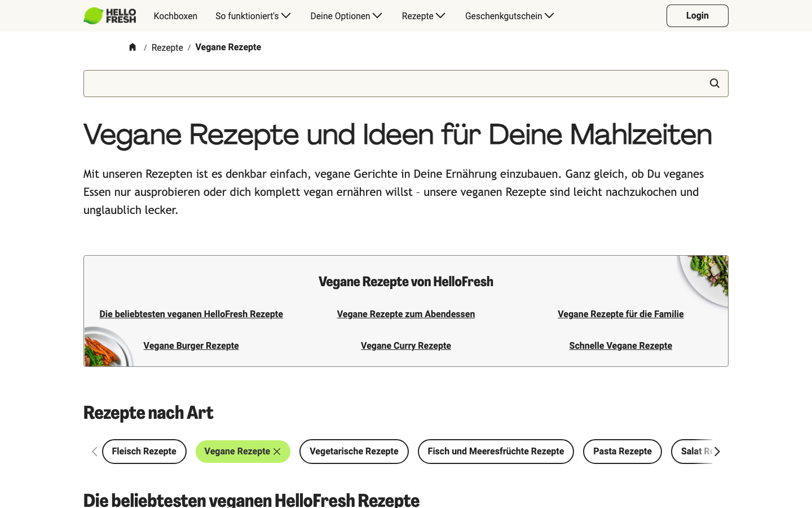Select the Fleisch Rezepte chip

pos(144,452)
